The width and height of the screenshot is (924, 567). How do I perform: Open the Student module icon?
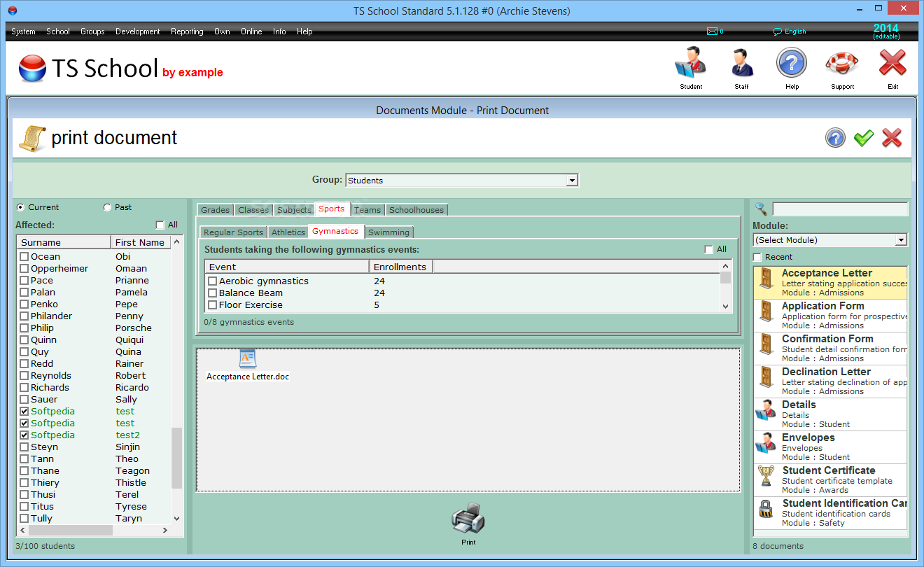[691, 63]
